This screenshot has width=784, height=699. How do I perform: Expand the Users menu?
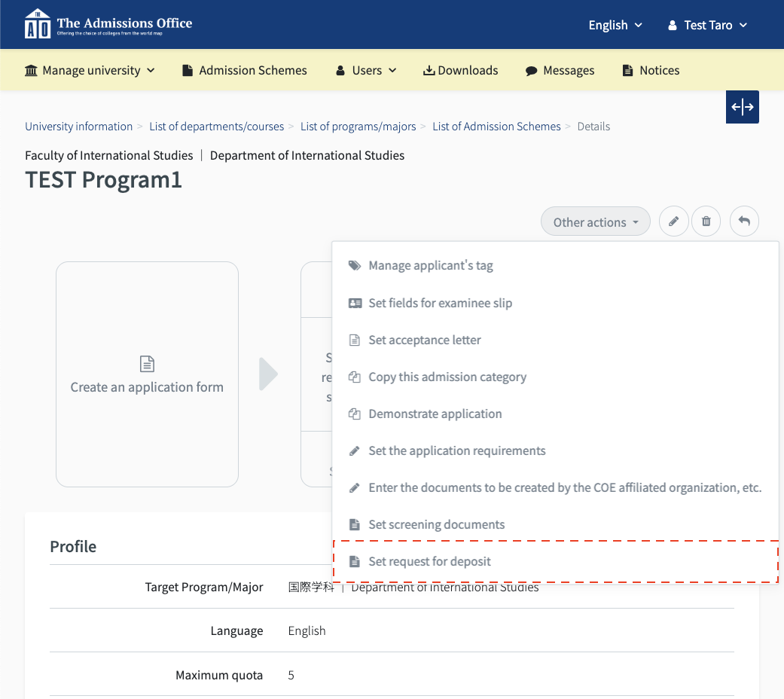pos(367,71)
